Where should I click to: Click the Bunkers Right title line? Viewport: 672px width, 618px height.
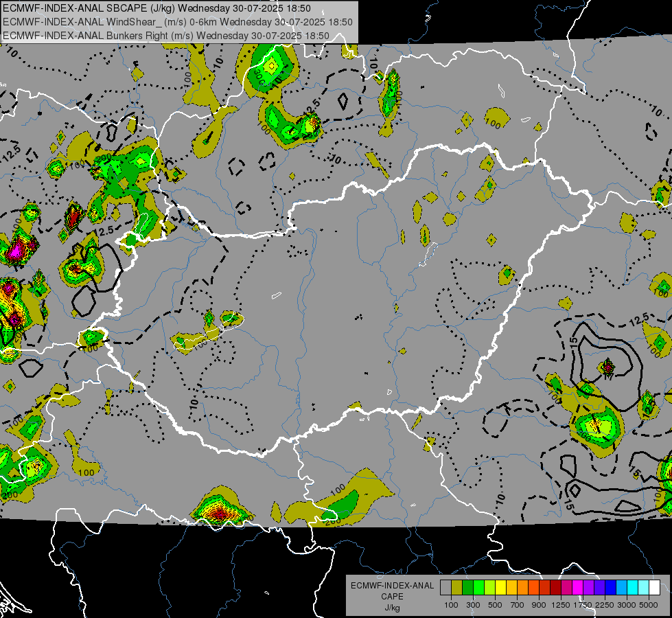166,36
